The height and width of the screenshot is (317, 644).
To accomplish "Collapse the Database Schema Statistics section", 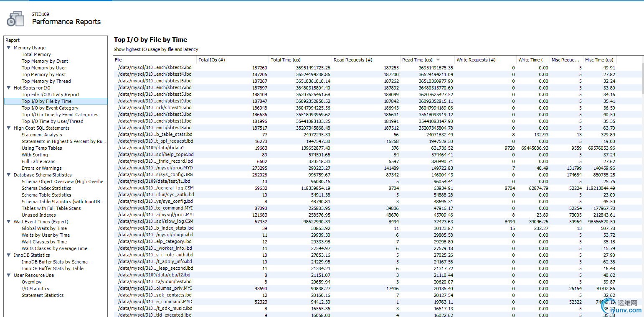I will (8, 175).
